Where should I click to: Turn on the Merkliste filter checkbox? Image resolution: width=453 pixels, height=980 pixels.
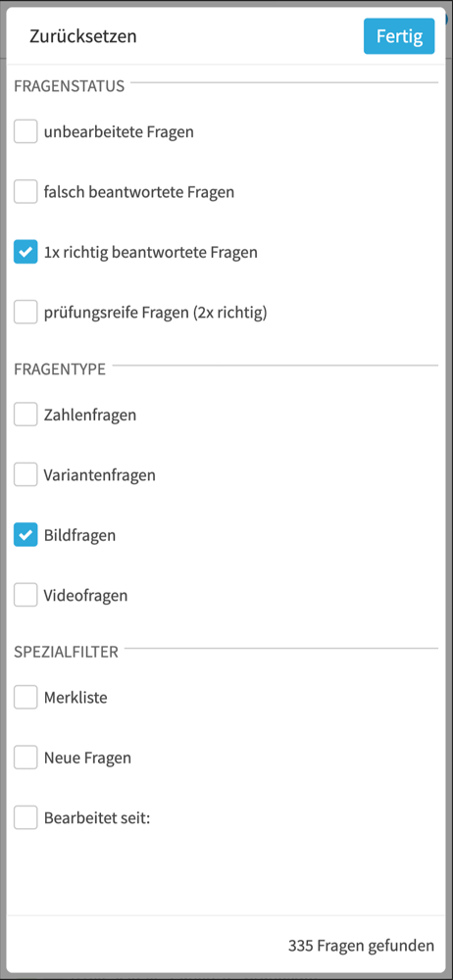[x=25, y=697]
